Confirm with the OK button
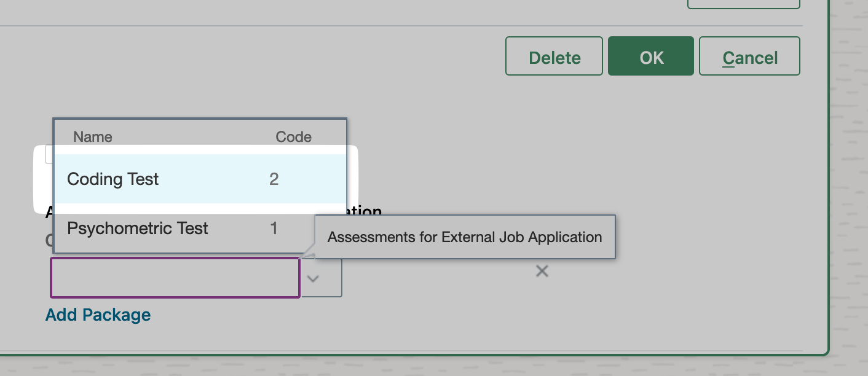The height and width of the screenshot is (376, 868). point(651,57)
